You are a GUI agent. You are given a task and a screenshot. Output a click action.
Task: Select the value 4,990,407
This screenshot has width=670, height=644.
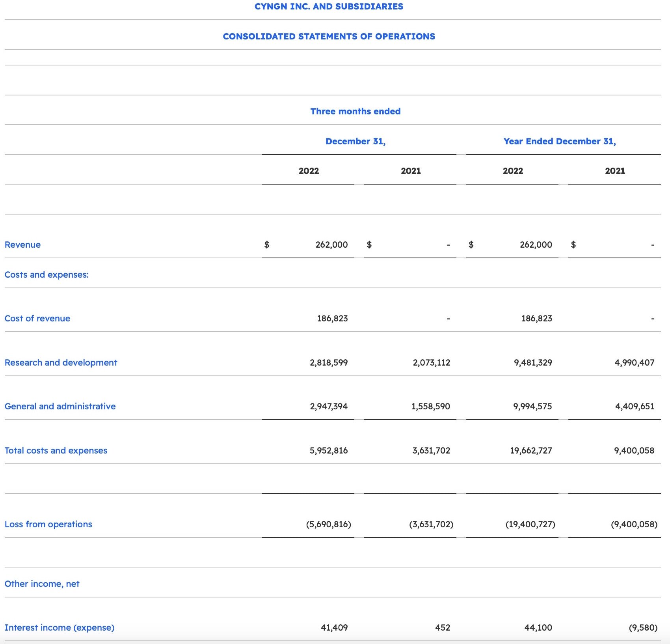tap(635, 362)
